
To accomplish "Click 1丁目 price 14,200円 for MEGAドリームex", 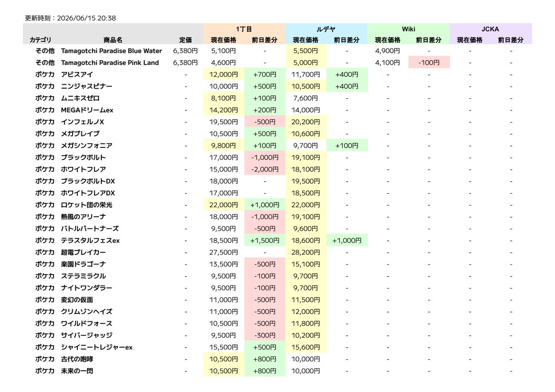I will coord(223,110).
